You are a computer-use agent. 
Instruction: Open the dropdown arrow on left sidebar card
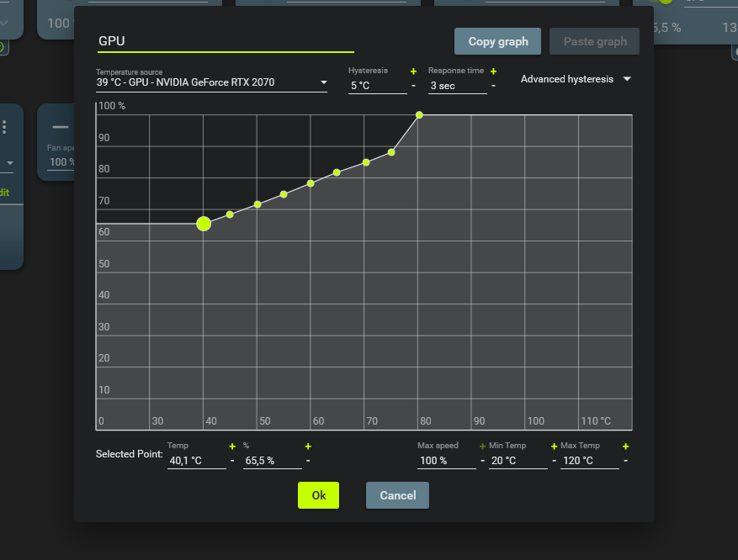(x=9, y=162)
